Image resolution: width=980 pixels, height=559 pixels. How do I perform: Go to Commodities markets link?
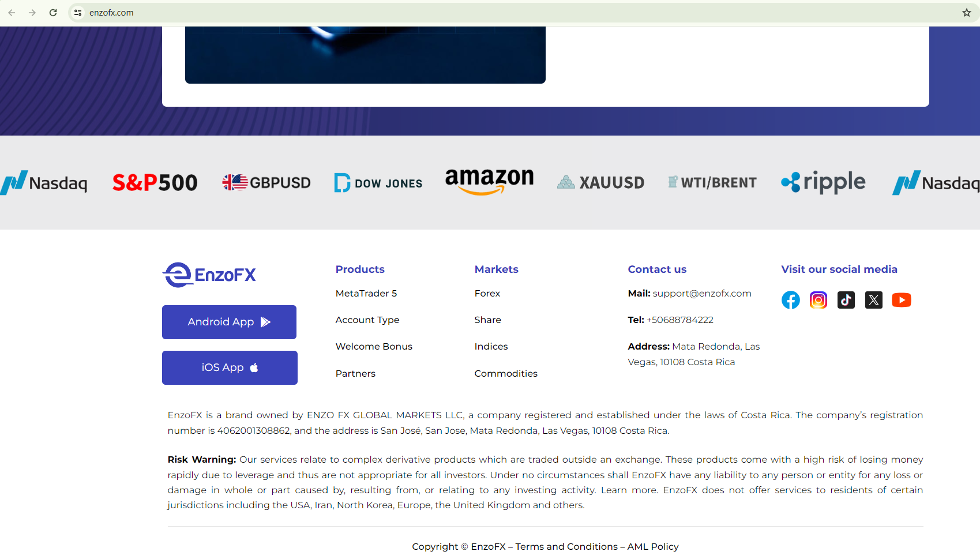click(x=506, y=374)
